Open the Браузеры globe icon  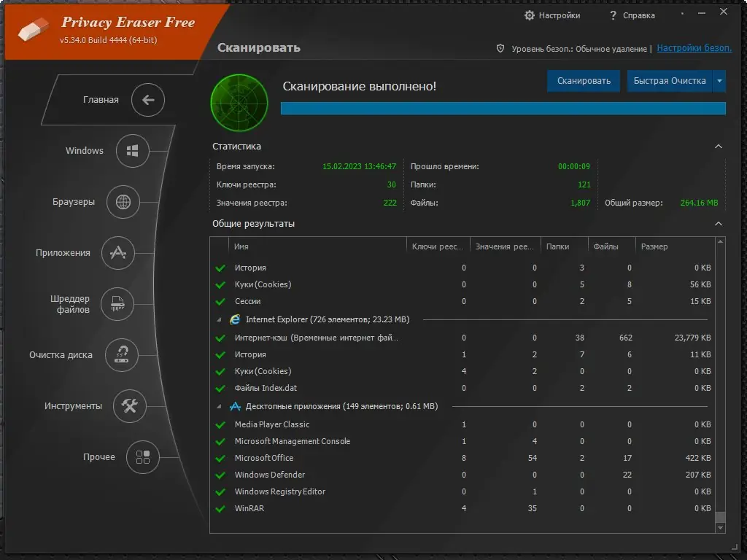(x=123, y=202)
